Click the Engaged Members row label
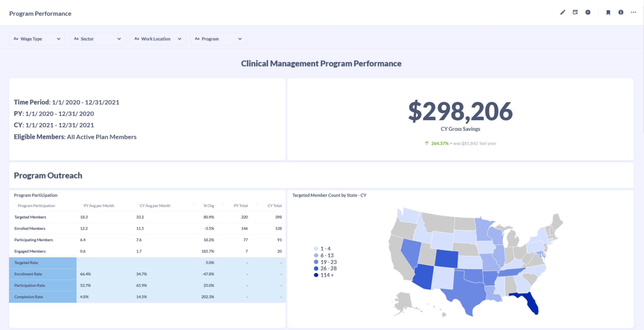 [x=30, y=251]
